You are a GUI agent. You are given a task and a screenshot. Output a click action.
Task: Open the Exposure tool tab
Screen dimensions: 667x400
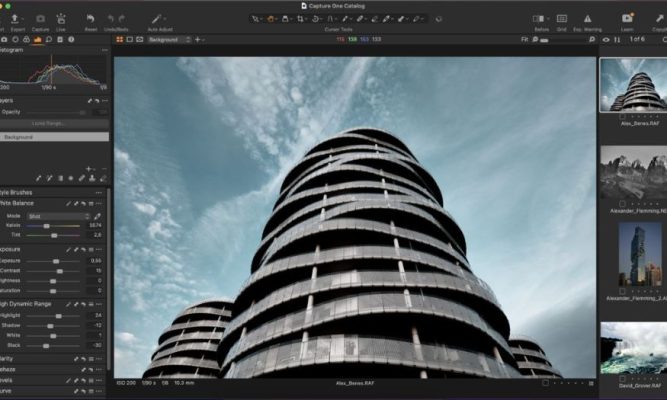coord(38,39)
